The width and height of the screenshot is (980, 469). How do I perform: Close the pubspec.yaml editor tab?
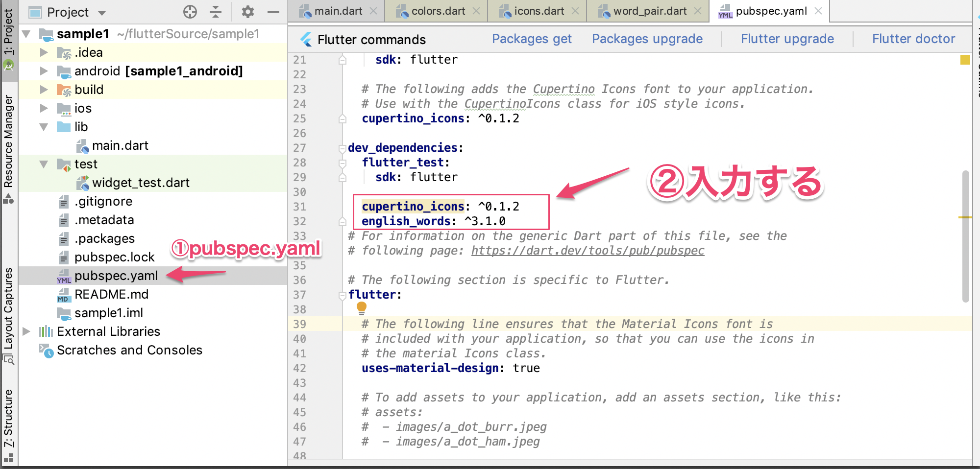[x=818, y=11]
